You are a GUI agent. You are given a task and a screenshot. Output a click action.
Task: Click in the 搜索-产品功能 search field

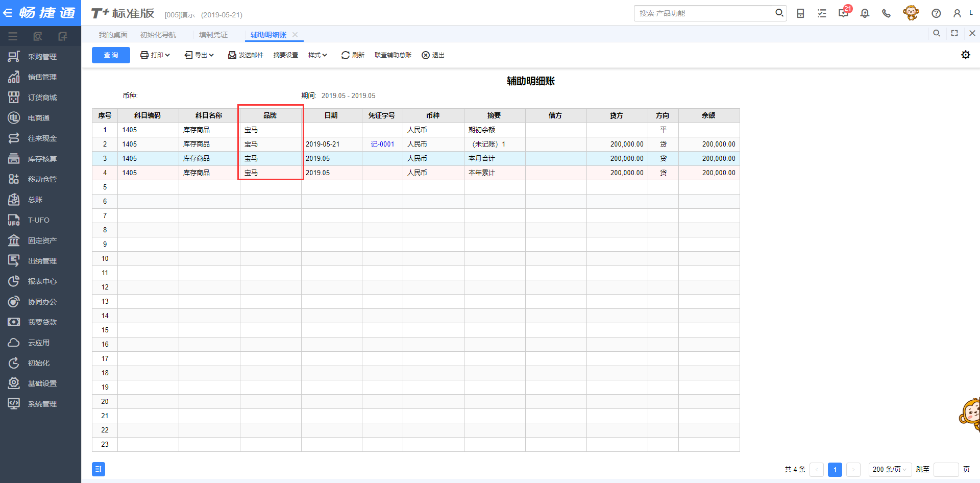tap(704, 13)
